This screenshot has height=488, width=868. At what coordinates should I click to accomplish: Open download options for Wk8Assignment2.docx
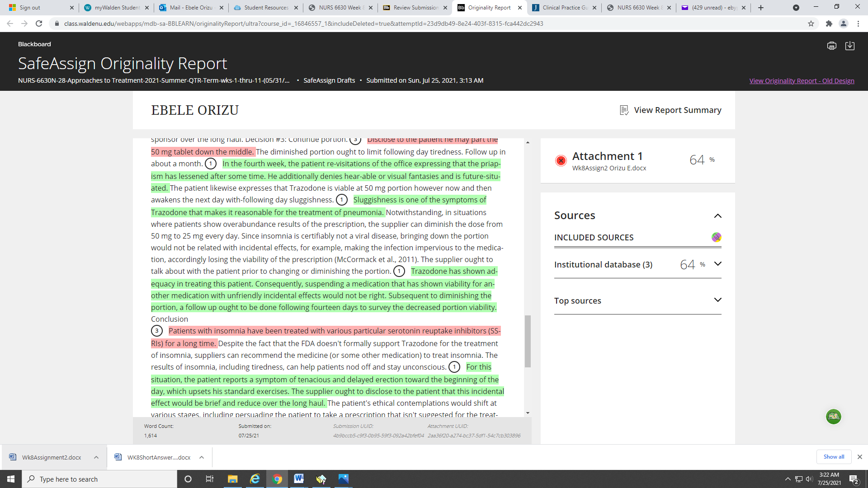point(96,457)
